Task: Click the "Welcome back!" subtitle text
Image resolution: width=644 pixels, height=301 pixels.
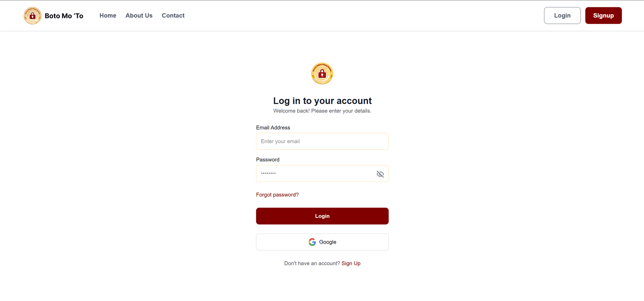Action: 322,111
